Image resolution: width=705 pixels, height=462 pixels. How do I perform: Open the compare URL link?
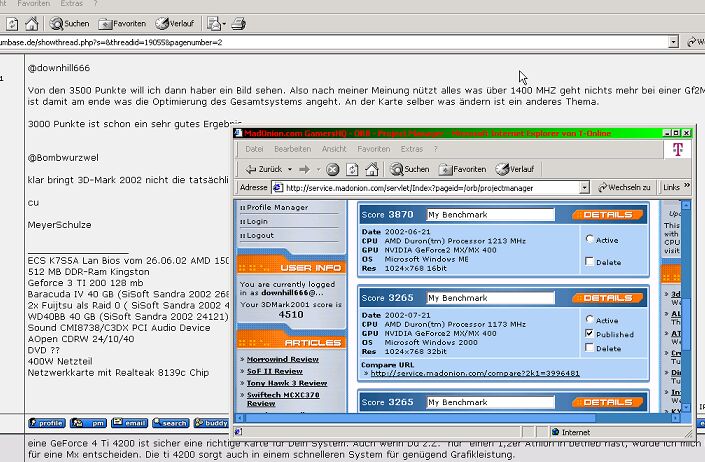(475, 373)
